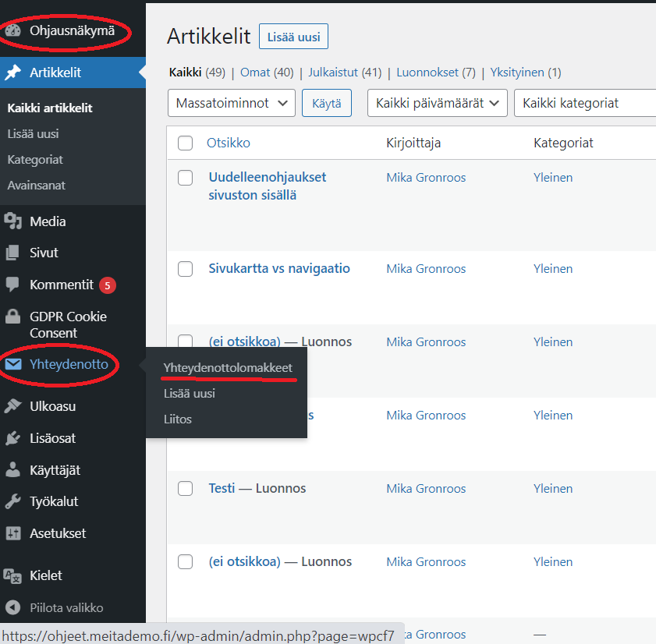Viewport: 656px width, 644px height.
Task: Click Yleinen category on Uudelleenohjaukset row
Action: pyautogui.click(x=553, y=178)
